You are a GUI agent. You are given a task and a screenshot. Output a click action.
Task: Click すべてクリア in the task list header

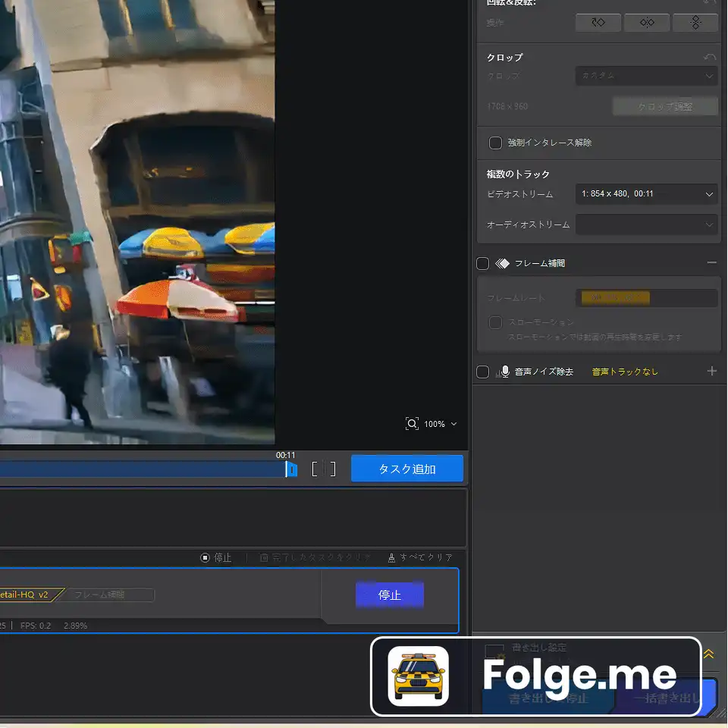click(x=420, y=557)
